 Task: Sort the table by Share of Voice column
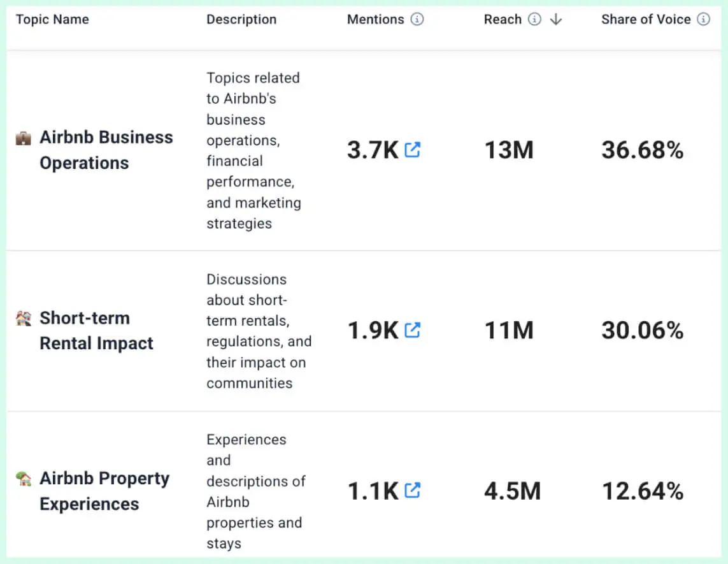(x=646, y=19)
